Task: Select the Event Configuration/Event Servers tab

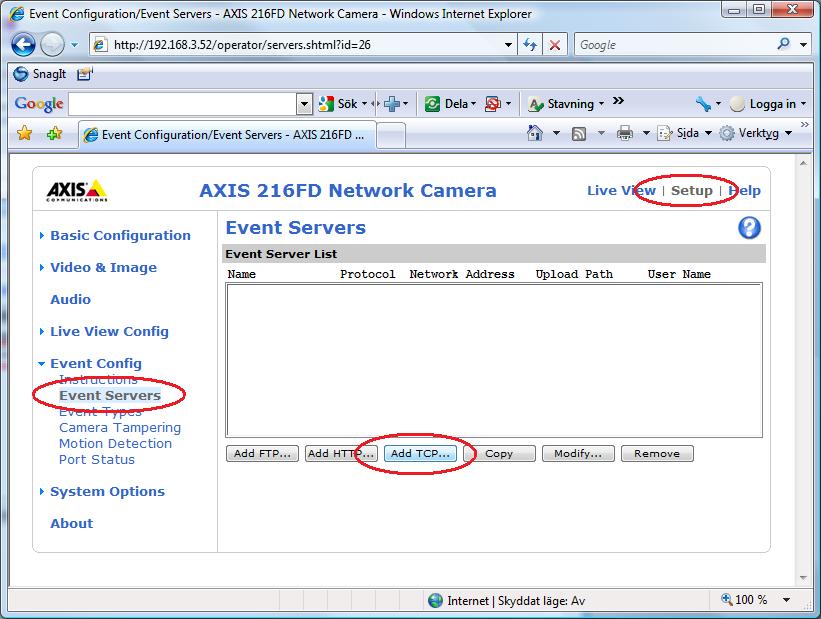Action: tap(227, 135)
